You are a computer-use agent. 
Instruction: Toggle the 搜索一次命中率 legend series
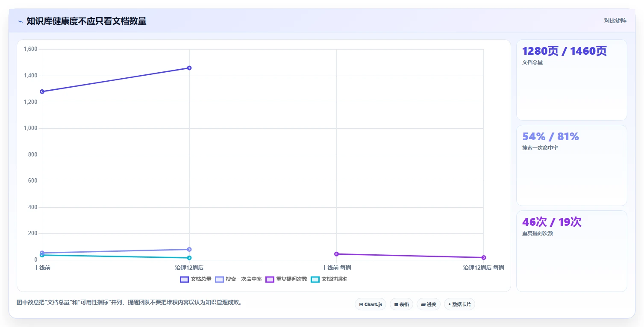[x=238, y=279]
